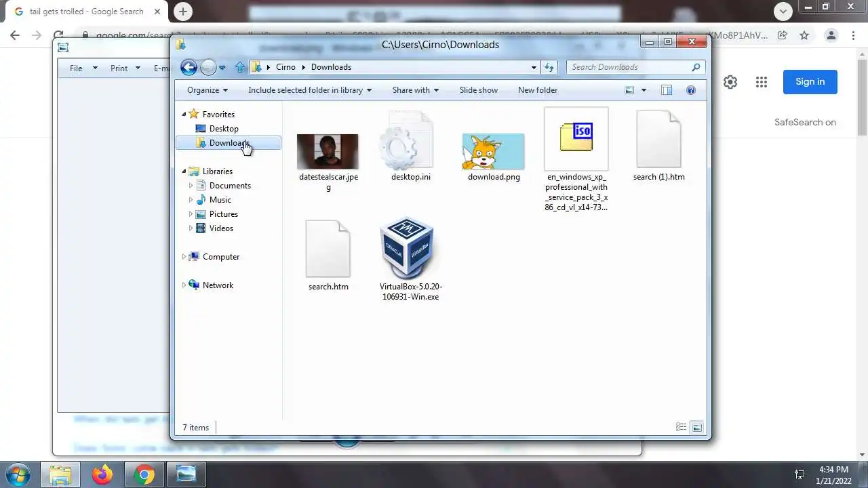868x488 pixels.
Task: Open the recent locations dropdown arrow
Action: click(x=222, y=68)
